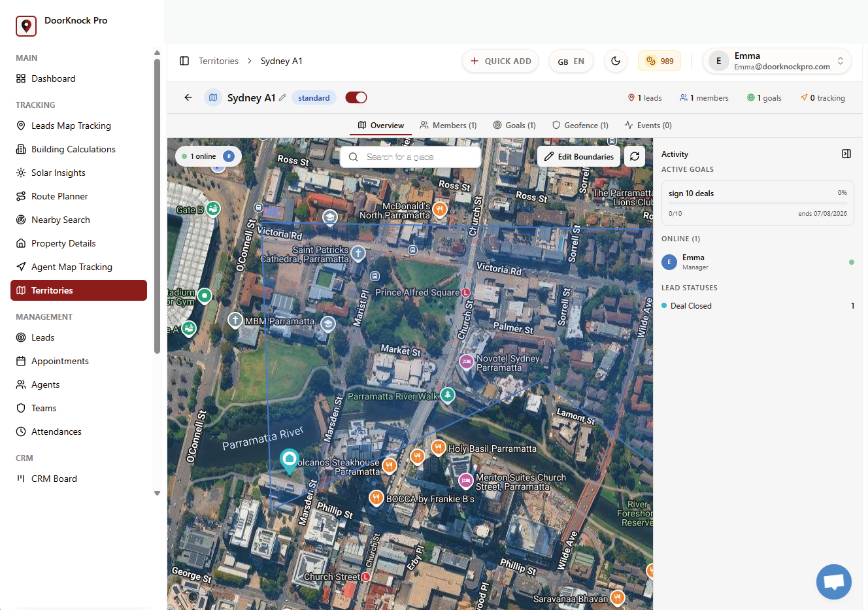The height and width of the screenshot is (610, 868).
Task: Open Nearby Search page
Action: tap(78, 220)
